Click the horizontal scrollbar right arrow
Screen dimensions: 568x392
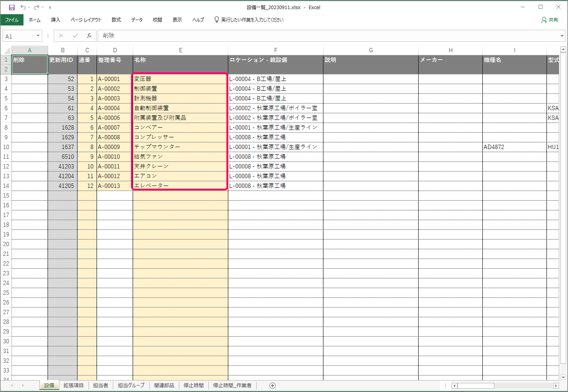(556, 386)
